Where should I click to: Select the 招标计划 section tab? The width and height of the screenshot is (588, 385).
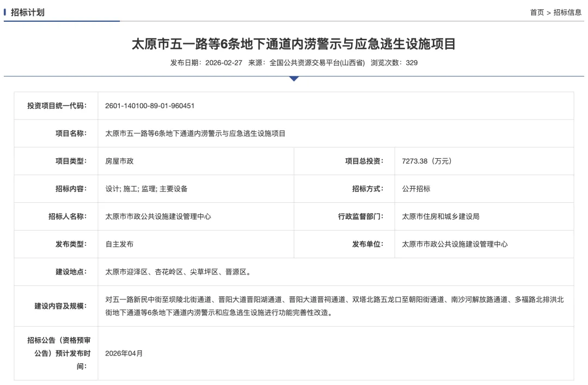(x=27, y=13)
